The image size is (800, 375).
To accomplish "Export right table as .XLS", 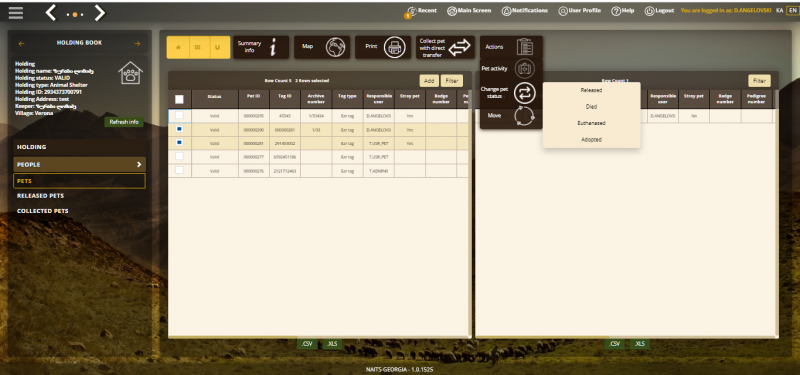I will 640,344.
